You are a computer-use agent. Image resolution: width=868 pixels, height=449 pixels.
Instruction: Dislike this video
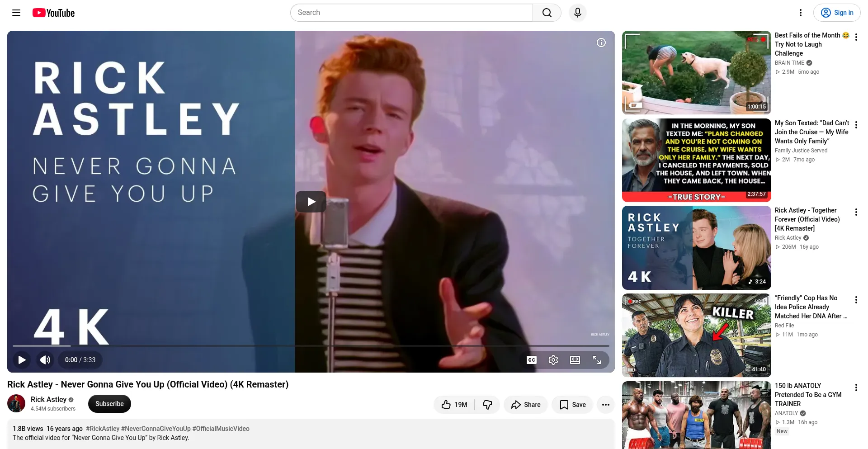[487, 405]
